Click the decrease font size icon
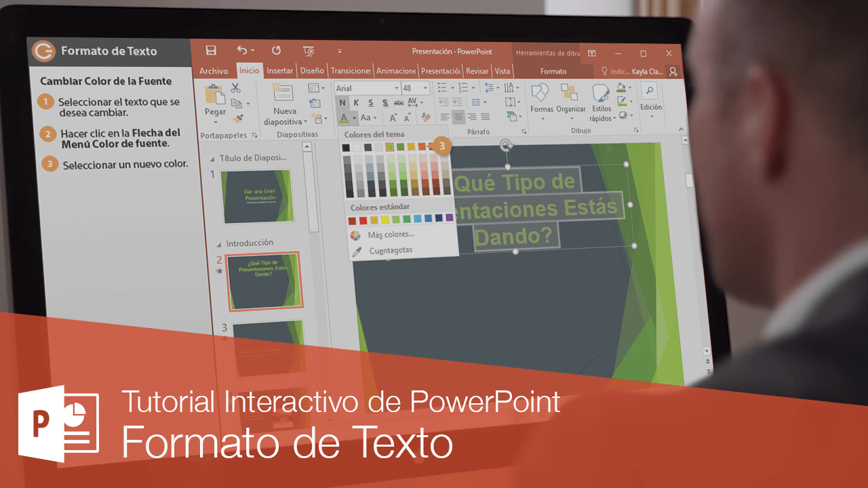The height and width of the screenshot is (488, 868). (x=407, y=117)
